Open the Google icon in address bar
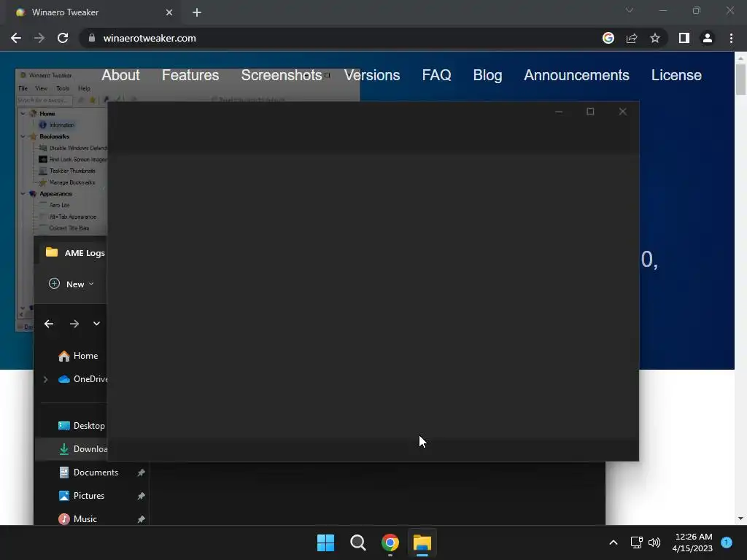 click(x=608, y=38)
